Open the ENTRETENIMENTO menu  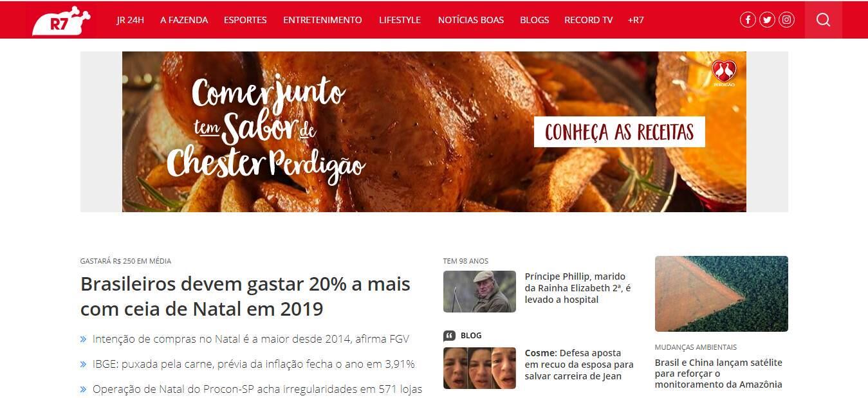[322, 20]
